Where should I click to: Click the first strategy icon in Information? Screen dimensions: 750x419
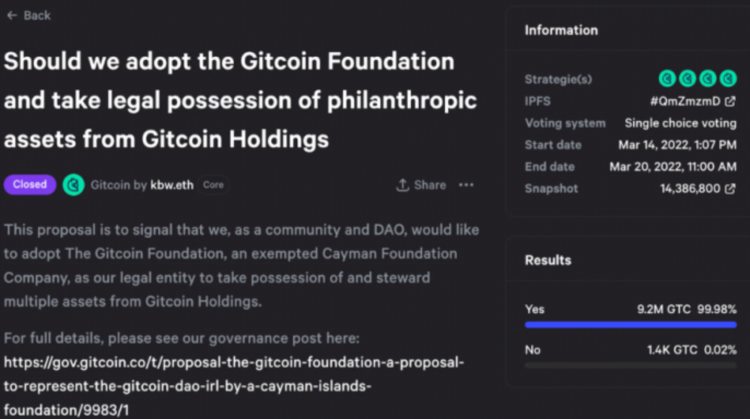pos(667,78)
